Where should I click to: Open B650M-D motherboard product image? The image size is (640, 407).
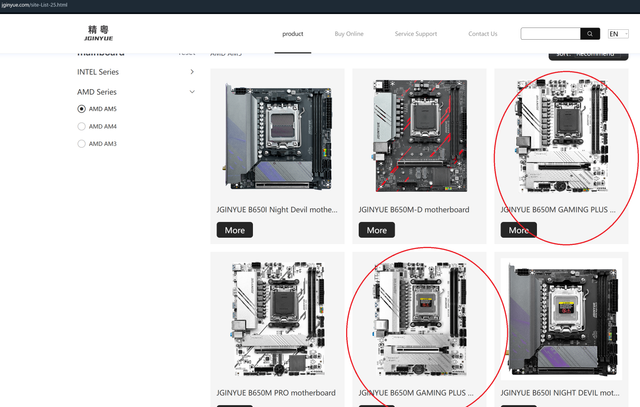pyautogui.click(x=420, y=136)
